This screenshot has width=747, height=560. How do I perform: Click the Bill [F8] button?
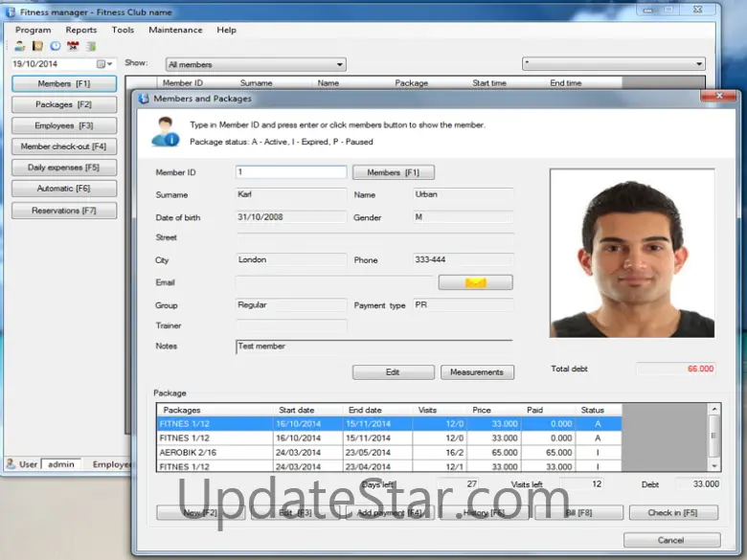pos(578,513)
